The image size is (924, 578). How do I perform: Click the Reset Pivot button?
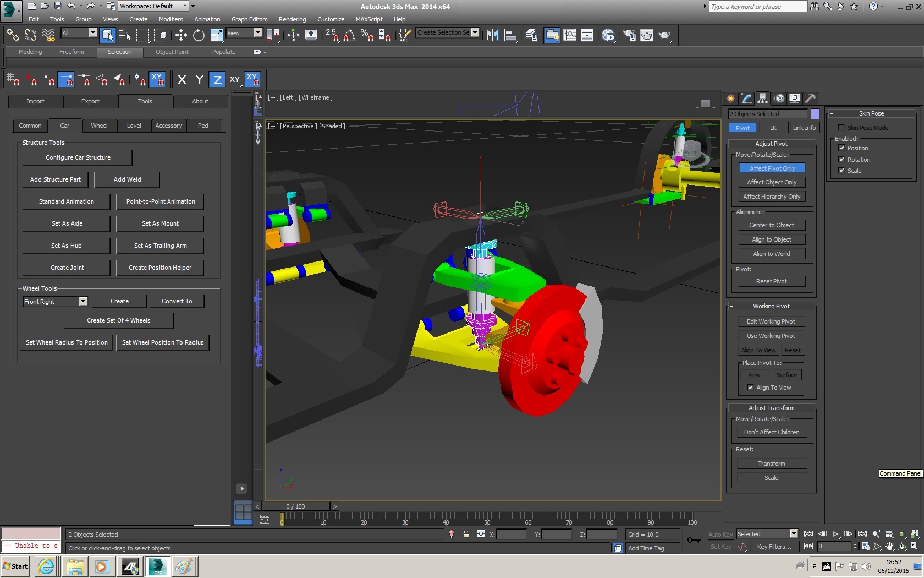coord(771,281)
